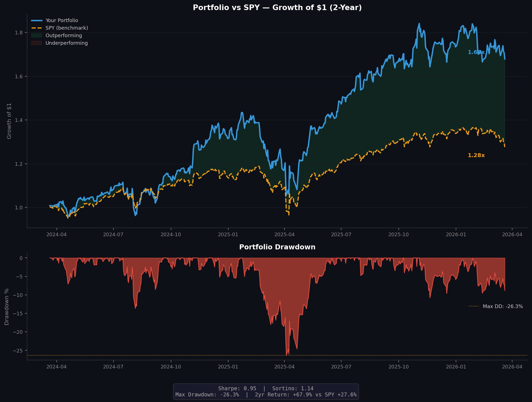Click the "Outperforming" legend text
The height and width of the screenshot is (402, 532).
(64, 36)
